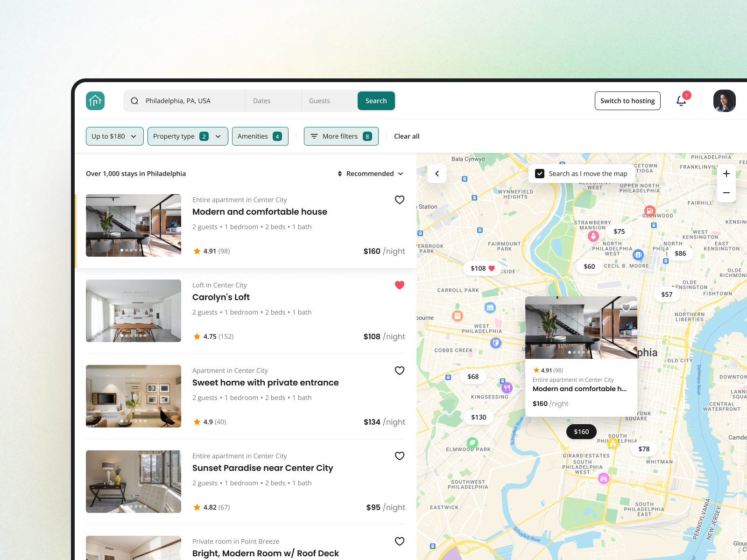Click the More filters icon
Viewport: 747px width, 560px height.
314,136
